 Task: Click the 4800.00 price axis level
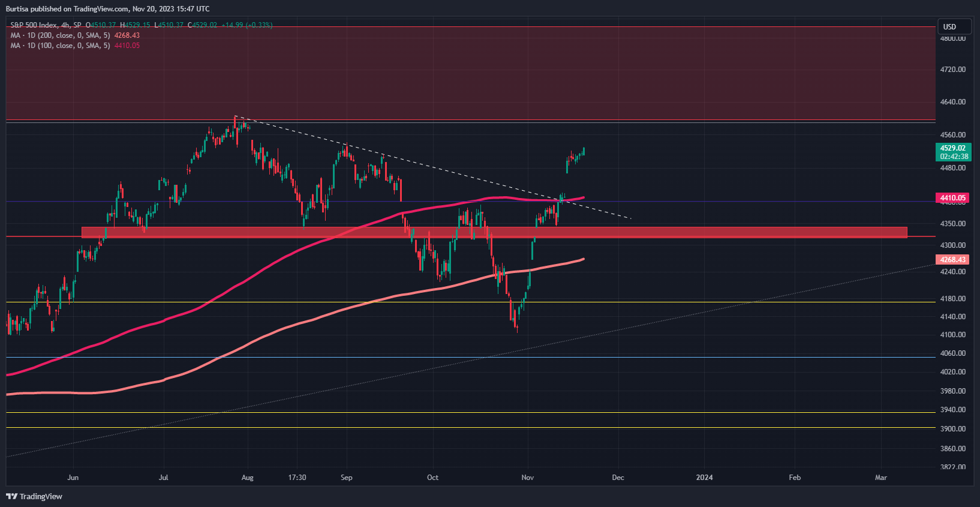tap(952, 38)
